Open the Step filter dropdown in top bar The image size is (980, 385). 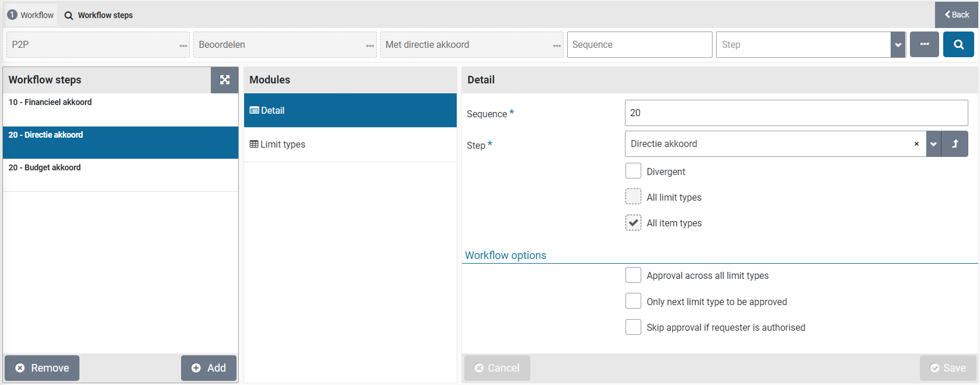point(898,45)
